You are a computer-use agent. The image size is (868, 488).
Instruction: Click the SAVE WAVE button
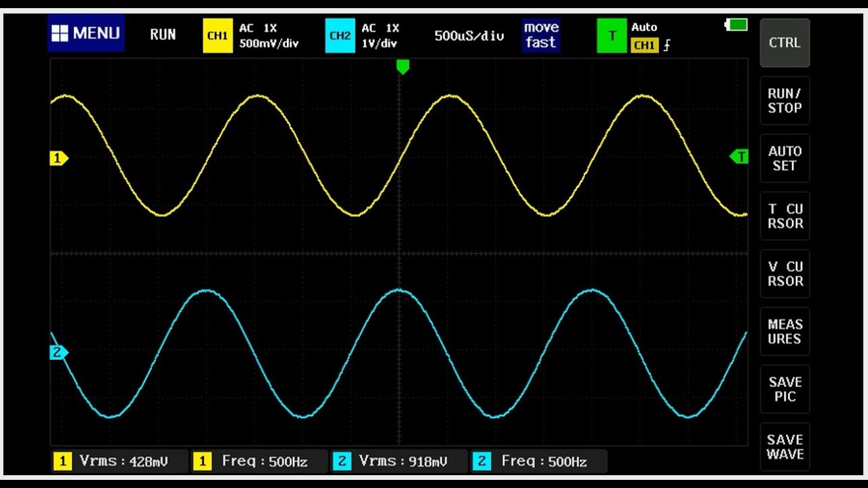click(x=785, y=447)
